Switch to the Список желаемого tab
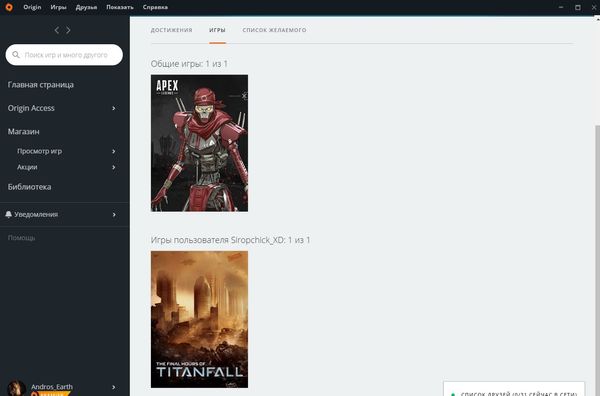Viewport: 600px width, 396px height. click(x=274, y=30)
